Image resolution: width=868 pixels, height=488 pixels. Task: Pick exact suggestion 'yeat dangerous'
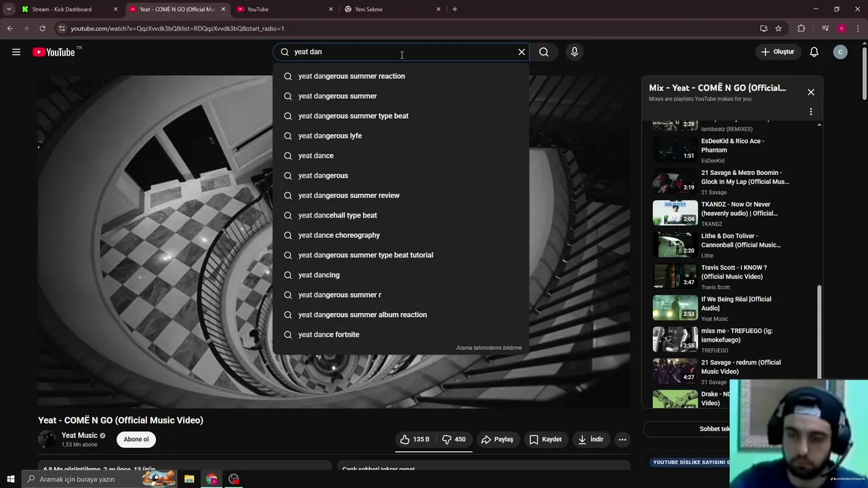coord(401,176)
